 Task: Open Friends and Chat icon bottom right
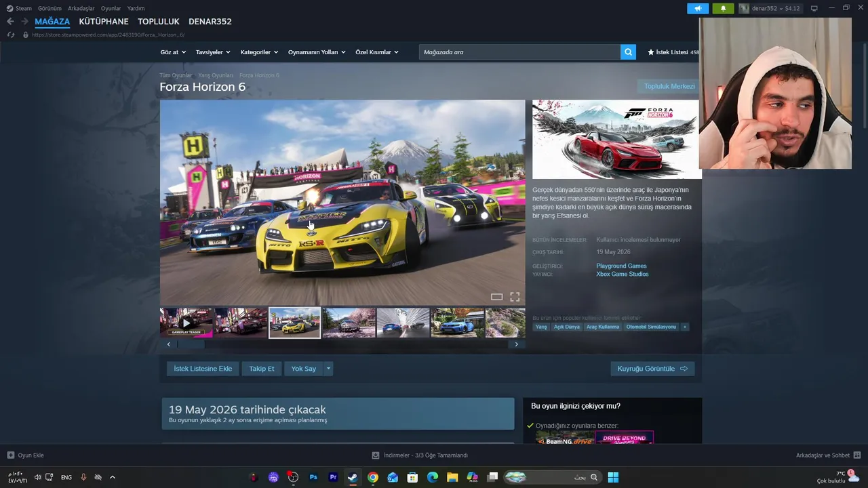[x=856, y=455]
